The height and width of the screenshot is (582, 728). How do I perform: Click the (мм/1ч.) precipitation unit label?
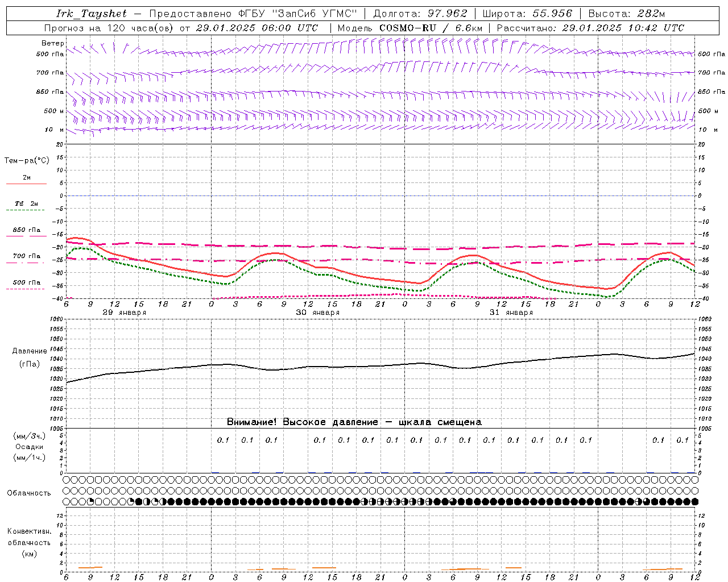tap(30, 458)
